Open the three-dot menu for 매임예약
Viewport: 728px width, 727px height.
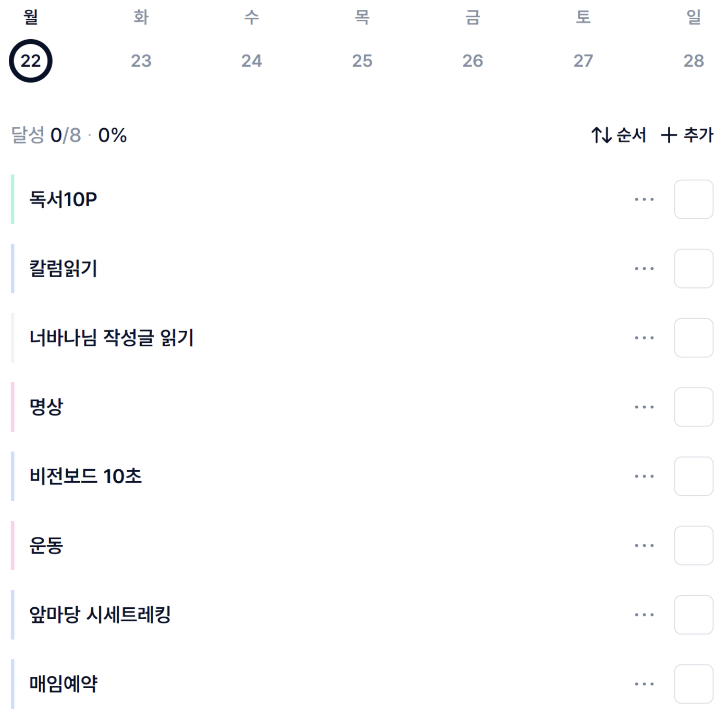(644, 684)
